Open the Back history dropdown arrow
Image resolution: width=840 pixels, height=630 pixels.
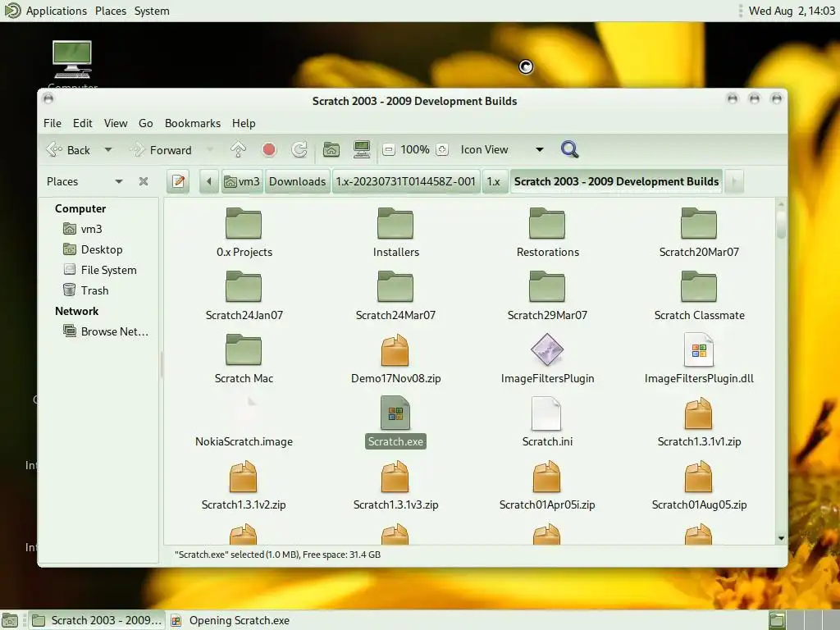point(108,149)
